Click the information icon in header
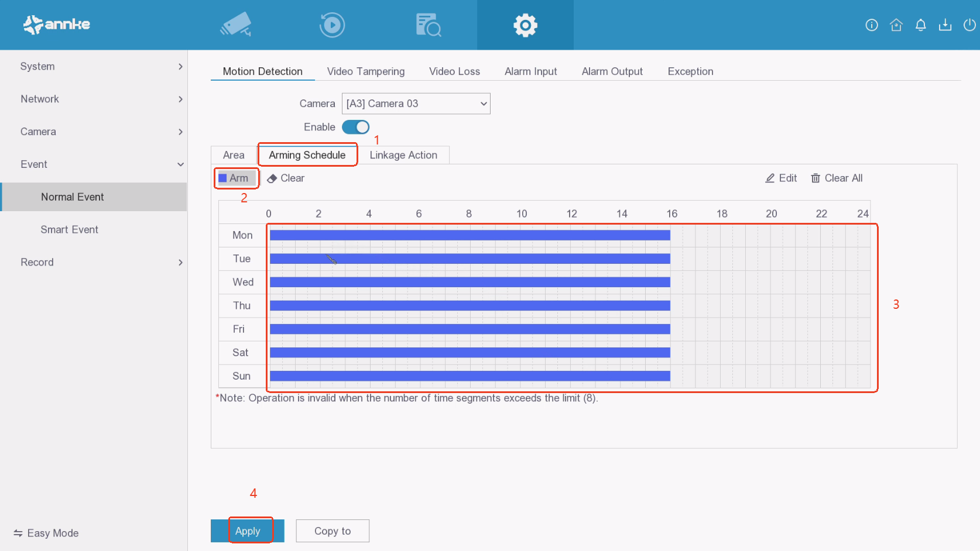980x551 pixels. click(x=872, y=25)
